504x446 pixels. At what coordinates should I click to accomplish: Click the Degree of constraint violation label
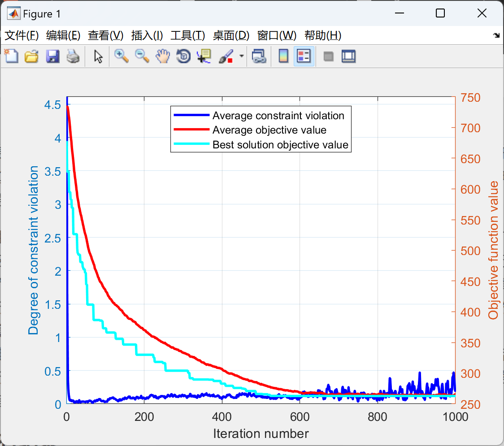[x=33, y=250]
